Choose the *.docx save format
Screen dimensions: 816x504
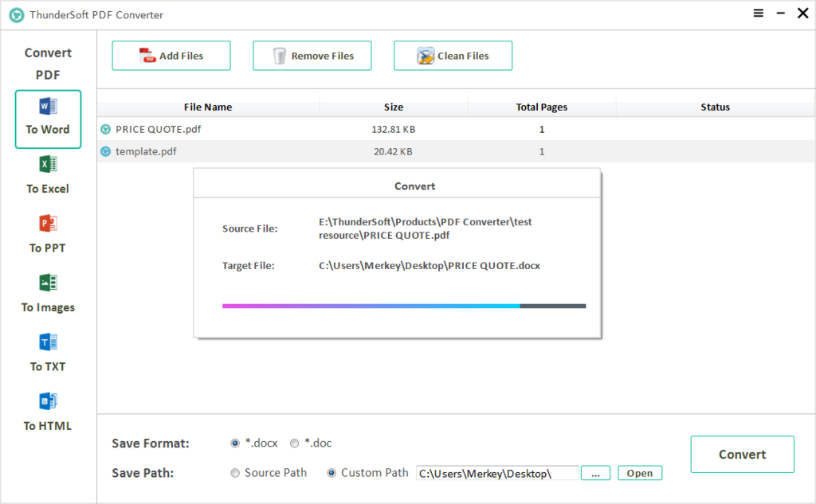(x=235, y=443)
